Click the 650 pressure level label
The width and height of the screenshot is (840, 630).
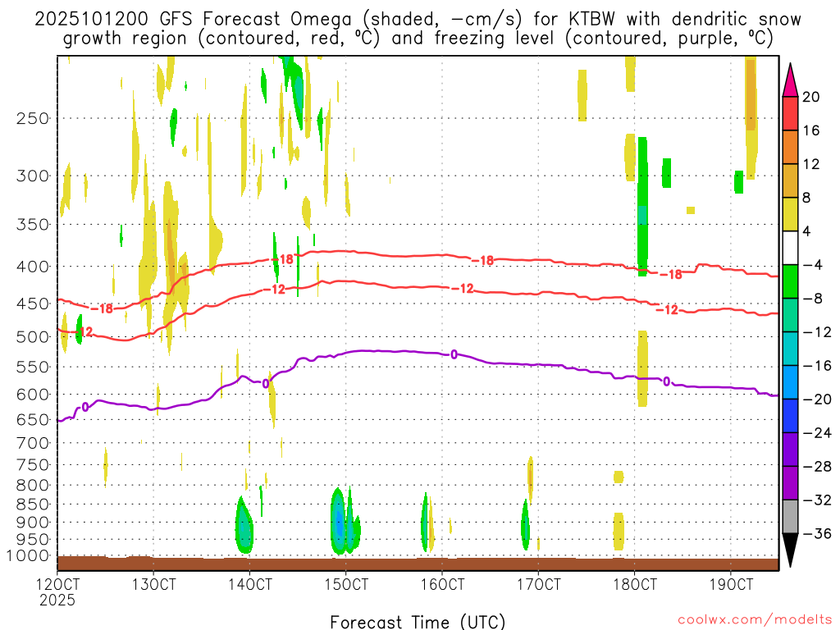pyautogui.click(x=33, y=419)
